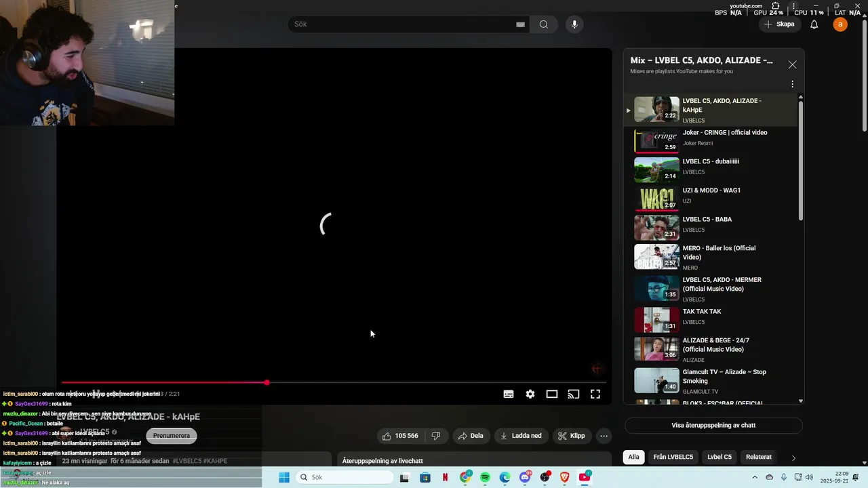This screenshot has height=488, width=868.
Task: Start voice search with microphone icon
Action: 574,24
